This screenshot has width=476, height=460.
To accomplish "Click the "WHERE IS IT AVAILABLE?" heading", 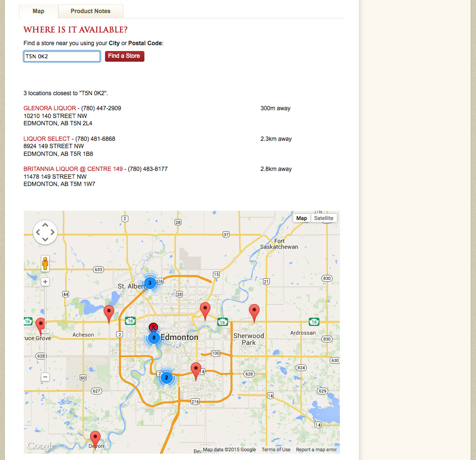I will (x=75, y=30).
